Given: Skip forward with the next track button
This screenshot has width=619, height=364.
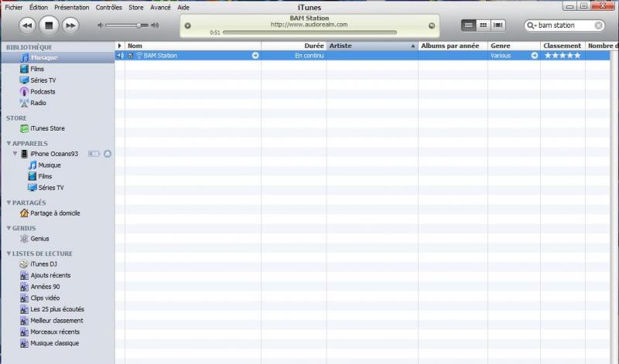Looking at the screenshot, I should coord(70,26).
